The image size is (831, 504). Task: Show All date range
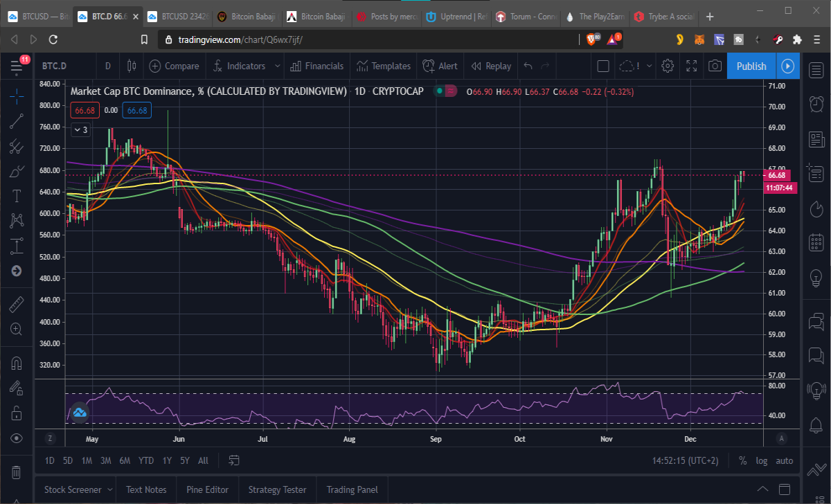tap(203, 460)
